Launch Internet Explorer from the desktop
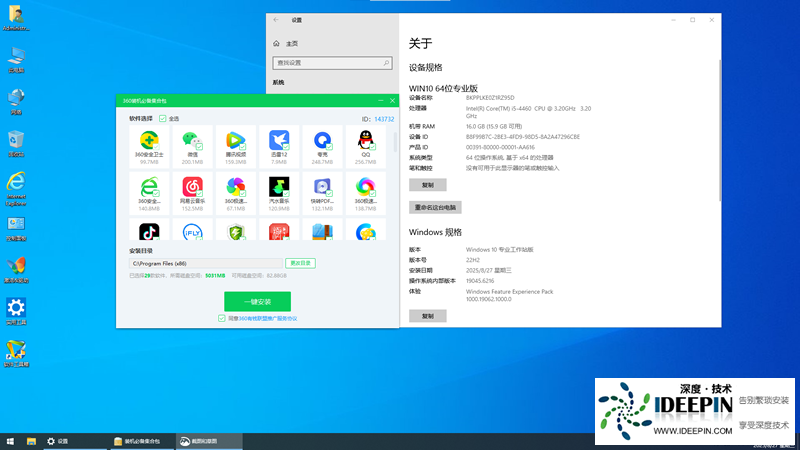 (16, 189)
